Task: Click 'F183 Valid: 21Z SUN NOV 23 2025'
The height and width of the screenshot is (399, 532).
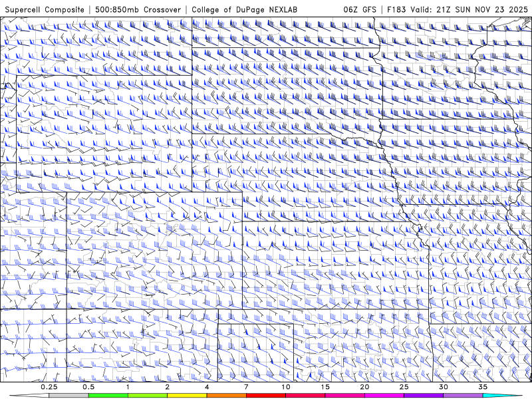Action: (458, 9)
